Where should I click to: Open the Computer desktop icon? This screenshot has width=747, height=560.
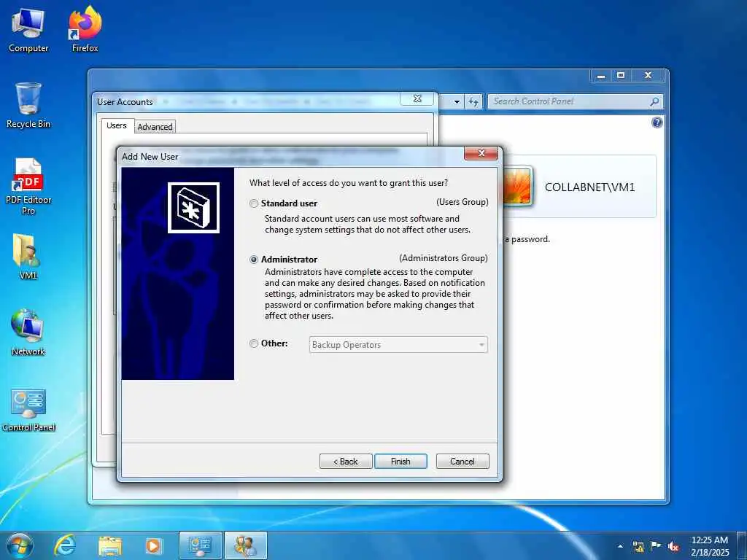(28, 31)
